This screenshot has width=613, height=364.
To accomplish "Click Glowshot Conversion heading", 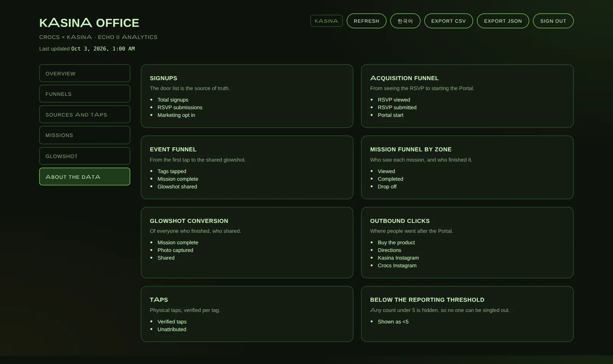I will pyautogui.click(x=189, y=221).
